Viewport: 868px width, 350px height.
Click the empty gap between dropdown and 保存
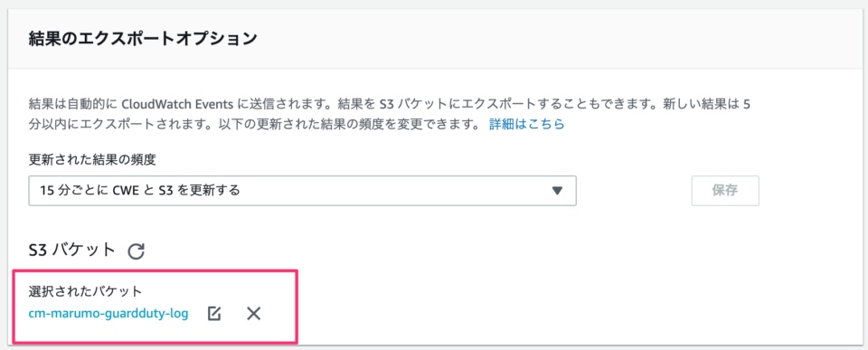[x=634, y=191]
